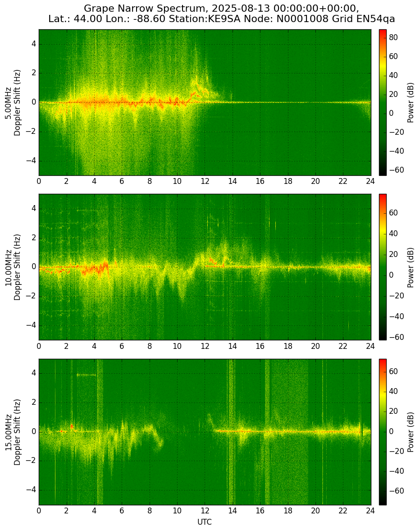Click inside the 15.00MHz spectrogram
Image resolution: width=420 pixels, height=531 pixels.
205,431
